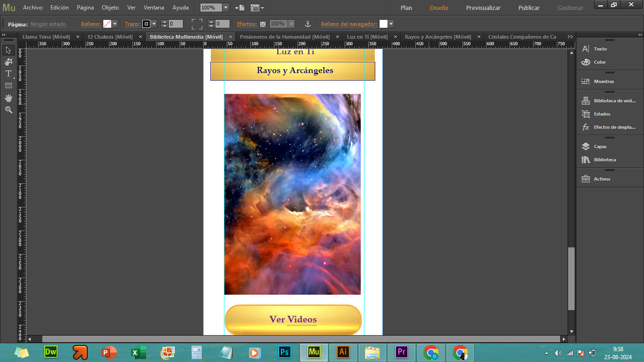644x362 pixels.
Task: Select the Text tool
Action: point(8,74)
